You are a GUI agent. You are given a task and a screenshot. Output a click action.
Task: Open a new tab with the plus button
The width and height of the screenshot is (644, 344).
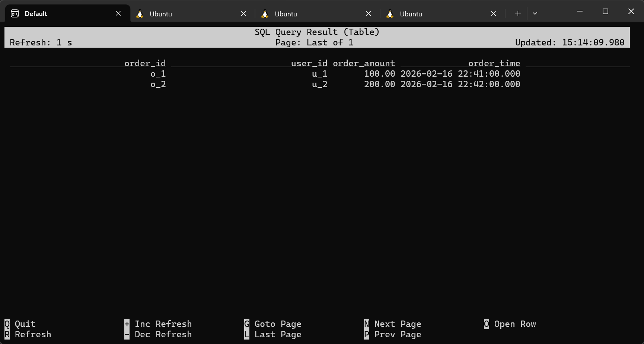(518, 13)
